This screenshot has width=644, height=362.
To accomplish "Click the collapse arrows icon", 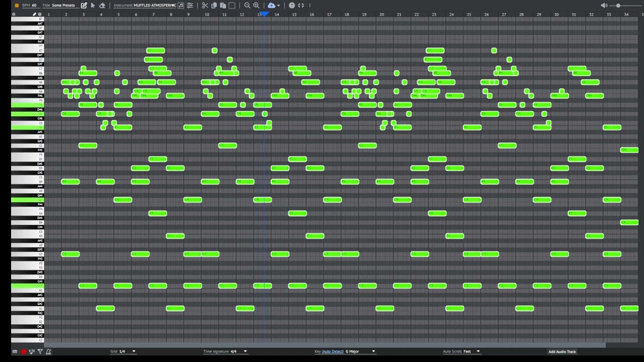I will (x=301, y=5).
